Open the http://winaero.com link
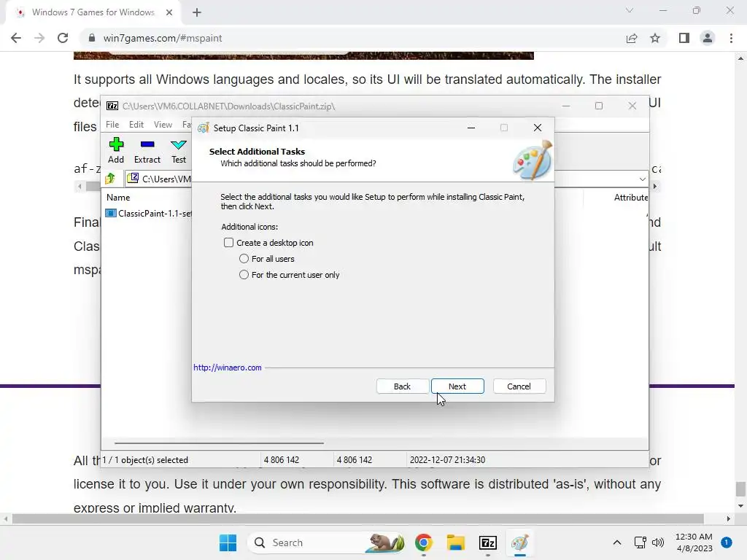This screenshot has height=560, width=747. [x=228, y=367]
